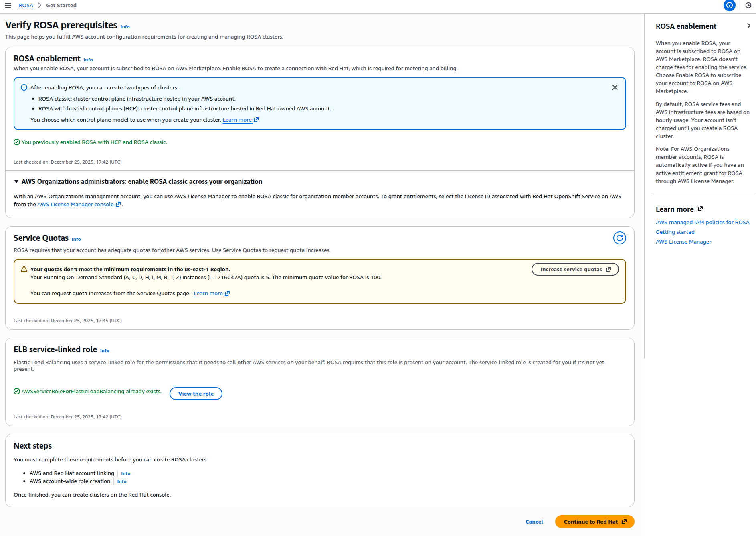The width and height of the screenshot is (756, 536).
Task: Click View the role button
Action: pos(196,394)
